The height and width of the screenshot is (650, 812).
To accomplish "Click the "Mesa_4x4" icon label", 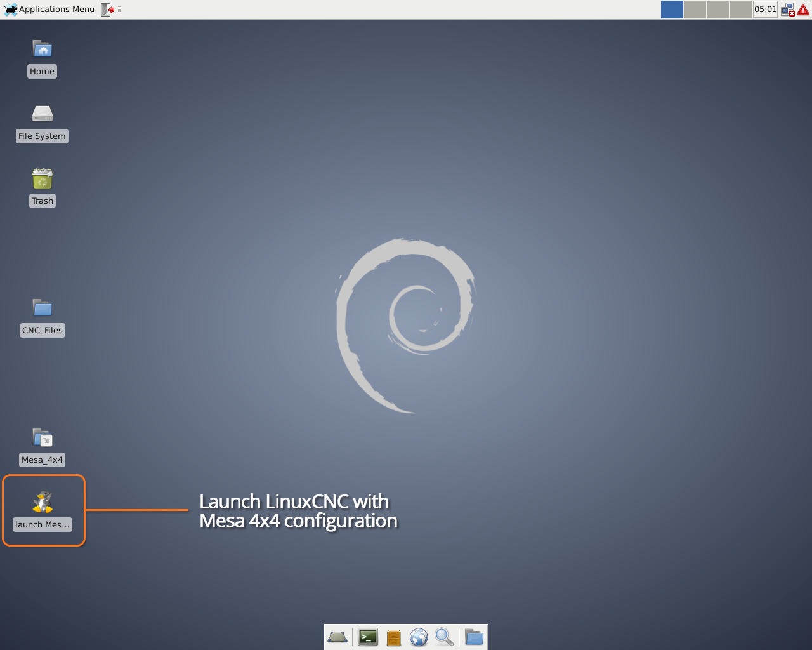I will [x=43, y=460].
